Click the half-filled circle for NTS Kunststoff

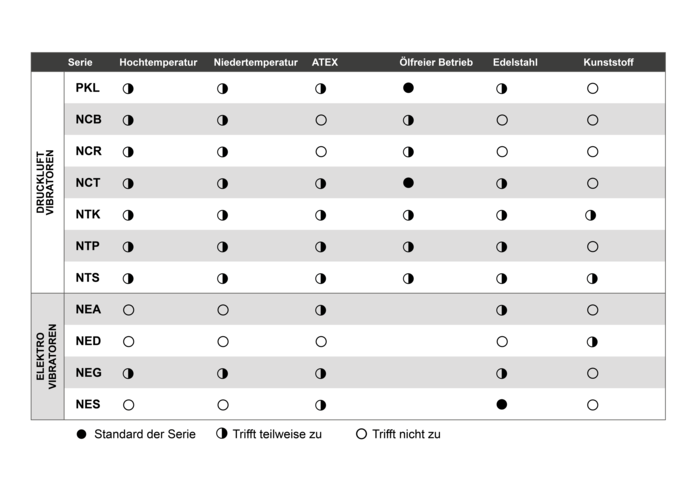tap(592, 279)
